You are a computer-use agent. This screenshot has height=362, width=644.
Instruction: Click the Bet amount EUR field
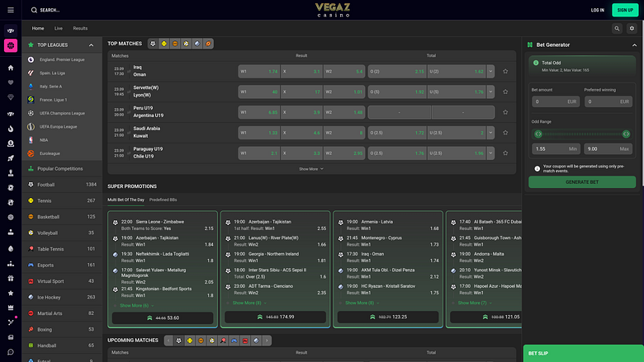point(556,101)
